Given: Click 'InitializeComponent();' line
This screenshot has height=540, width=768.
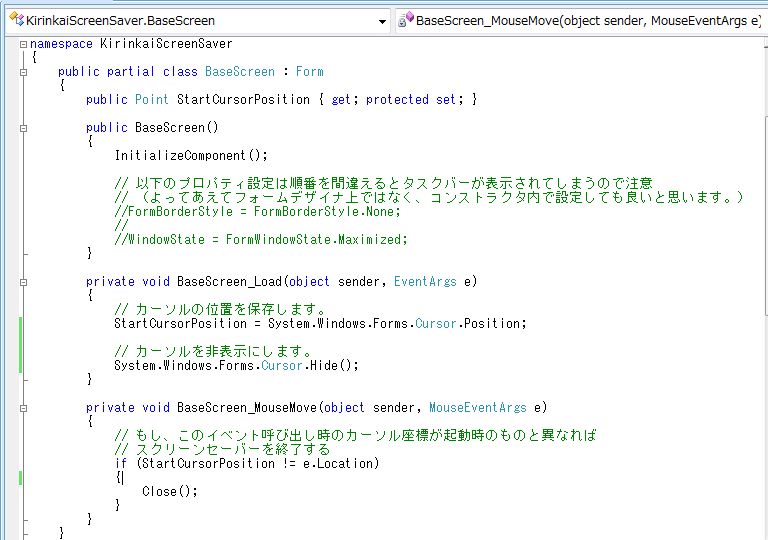Looking at the screenshot, I should coord(192,155).
